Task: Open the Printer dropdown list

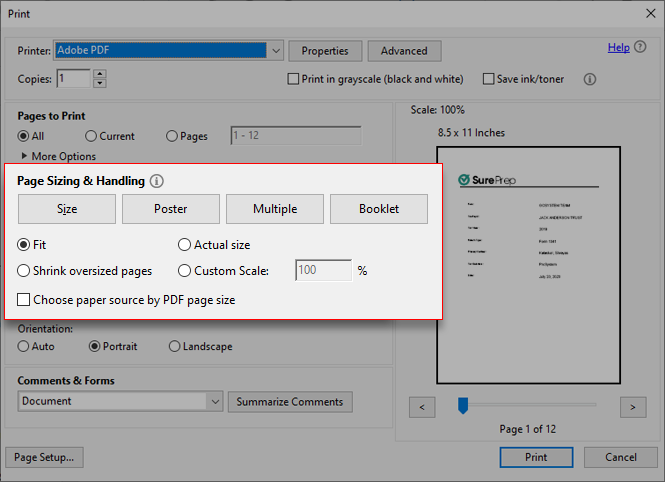Action: click(275, 50)
